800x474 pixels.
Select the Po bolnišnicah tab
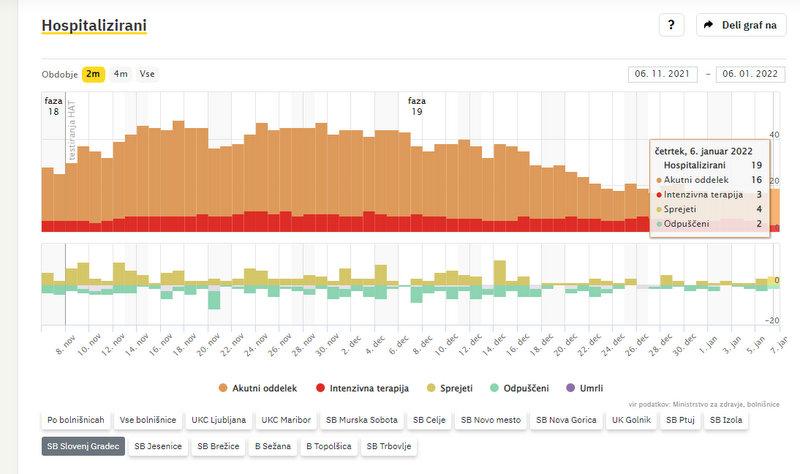(74, 421)
